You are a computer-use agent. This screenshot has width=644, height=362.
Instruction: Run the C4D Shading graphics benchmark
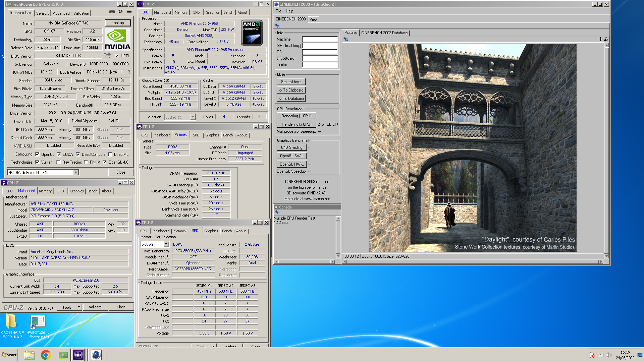292,147
